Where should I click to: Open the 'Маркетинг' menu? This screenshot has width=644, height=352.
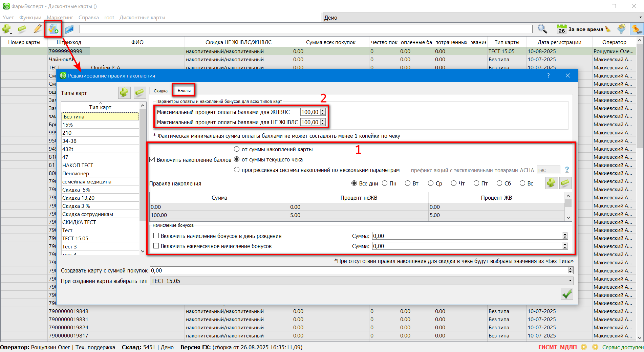pyautogui.click(x=60, y=17)
